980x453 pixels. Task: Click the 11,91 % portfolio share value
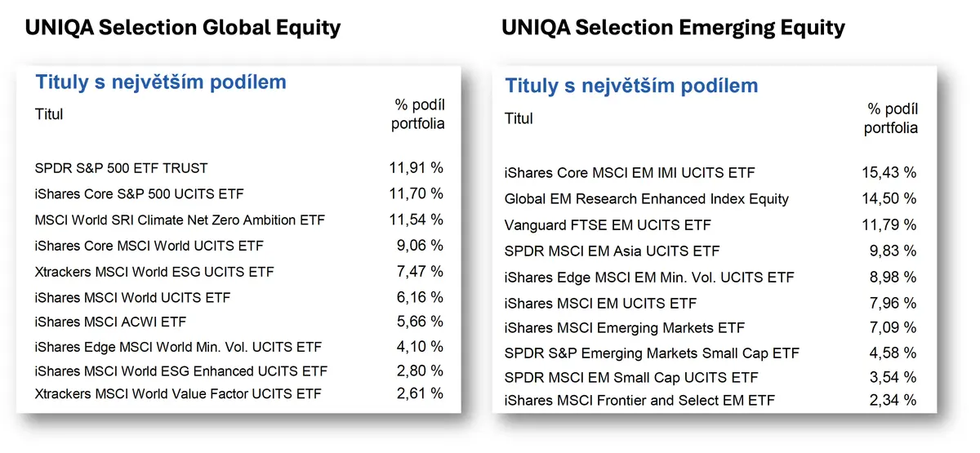click(416, 168)
